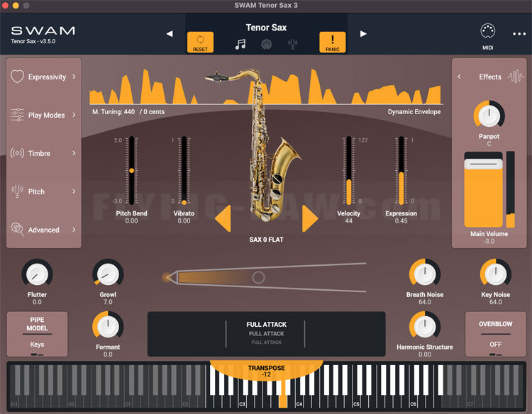Screen dimensions: 532x414
Task: Go to previous instrument with left header arrow
Action: (x=170, y=33)
